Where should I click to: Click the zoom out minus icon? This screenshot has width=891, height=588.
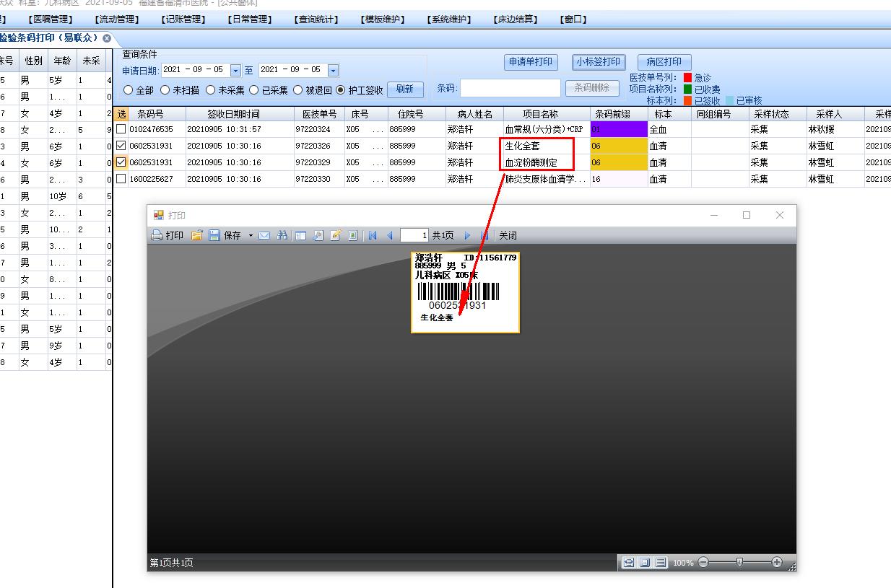pos(703,562)
